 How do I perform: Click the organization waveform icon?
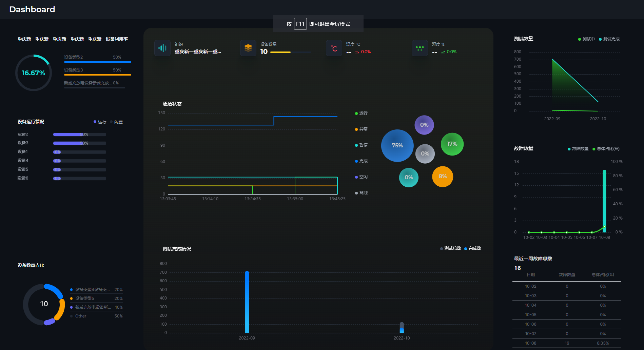162,48
